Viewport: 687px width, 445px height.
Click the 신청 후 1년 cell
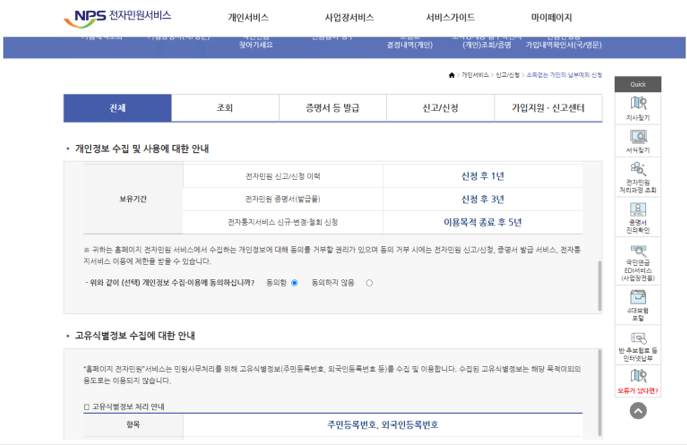483,176
